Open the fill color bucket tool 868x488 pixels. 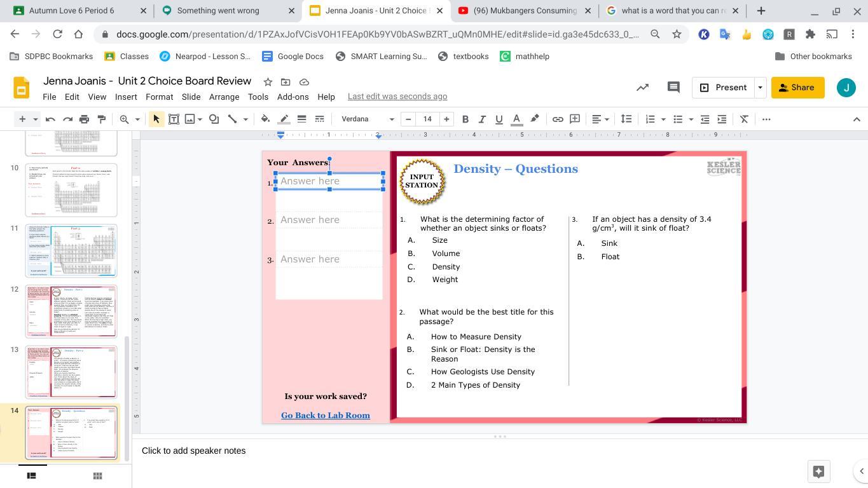point(265,119)
